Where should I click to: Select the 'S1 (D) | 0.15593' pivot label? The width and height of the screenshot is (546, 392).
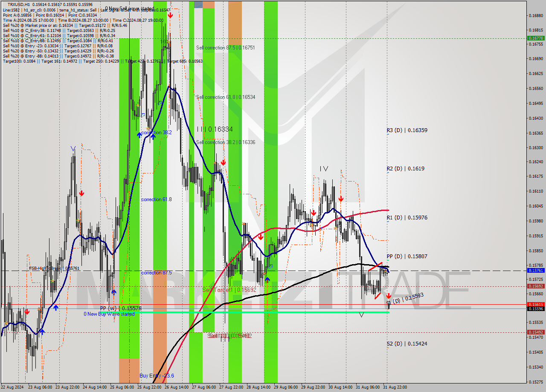(x=405, y=300)
